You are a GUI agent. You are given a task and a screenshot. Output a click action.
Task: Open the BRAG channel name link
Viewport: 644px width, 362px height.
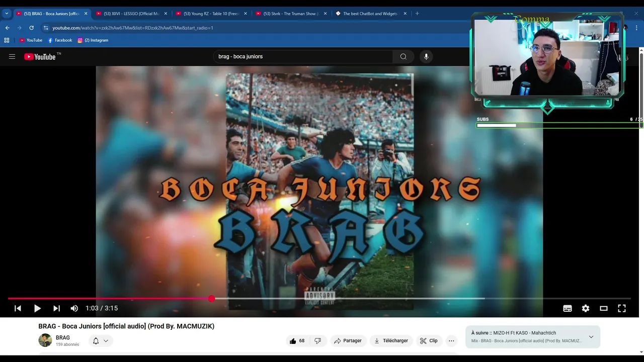pyautogui.click(x=63, y=337)
